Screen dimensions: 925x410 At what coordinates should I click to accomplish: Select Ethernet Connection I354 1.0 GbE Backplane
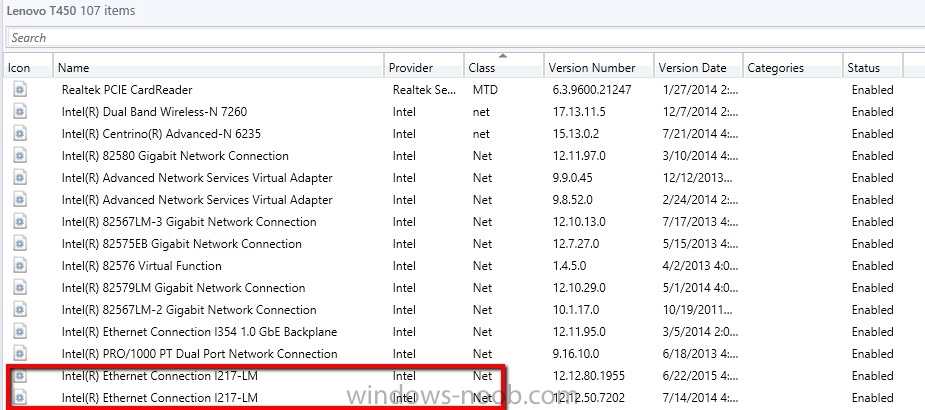coord(462,332)
